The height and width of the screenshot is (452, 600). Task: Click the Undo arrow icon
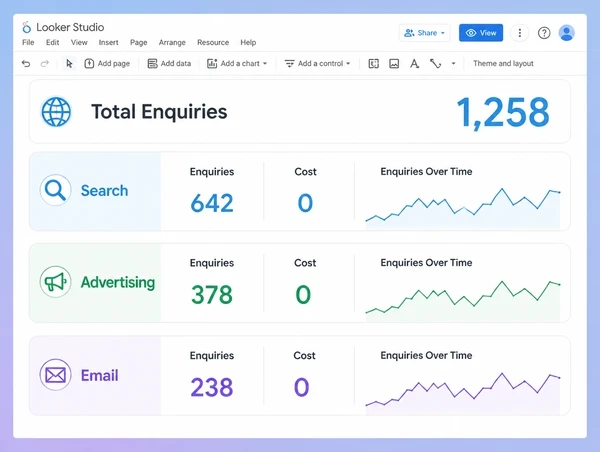pyautogui.click(x=26, y=64)
